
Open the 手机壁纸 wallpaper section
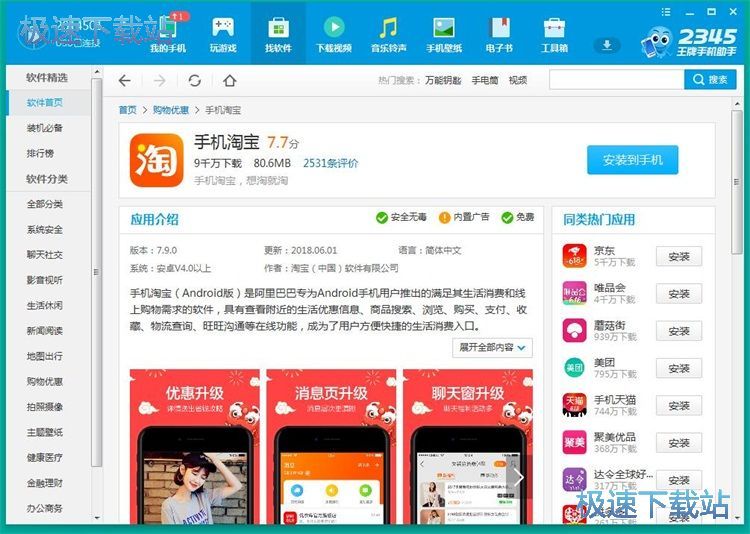(444, 34)
